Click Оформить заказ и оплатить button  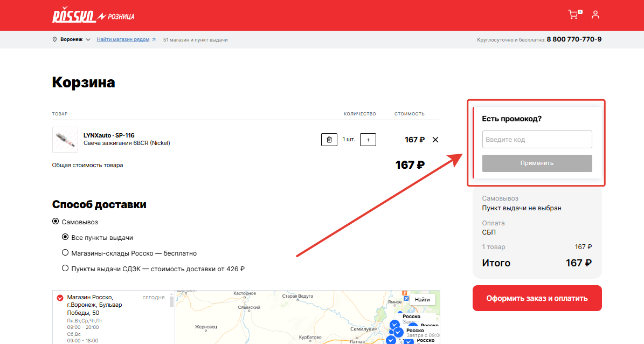[537, 298]
